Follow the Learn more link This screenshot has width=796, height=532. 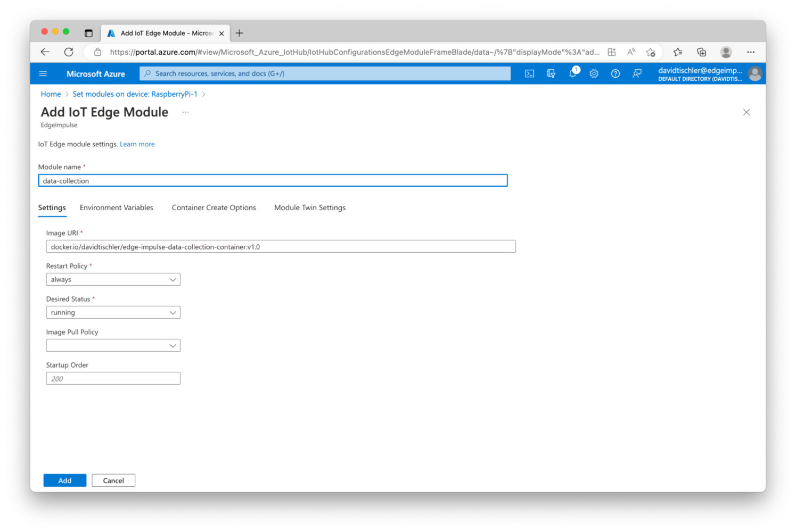137,144
